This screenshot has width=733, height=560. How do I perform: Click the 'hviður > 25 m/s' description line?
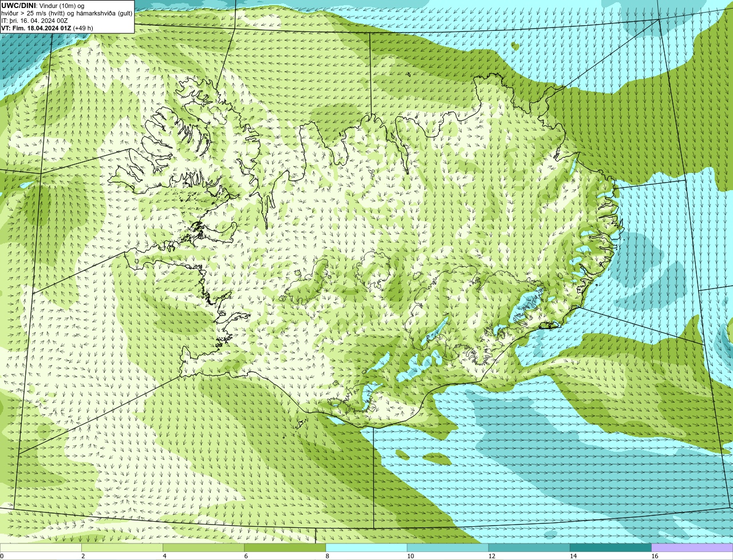(x=66, y=13)
